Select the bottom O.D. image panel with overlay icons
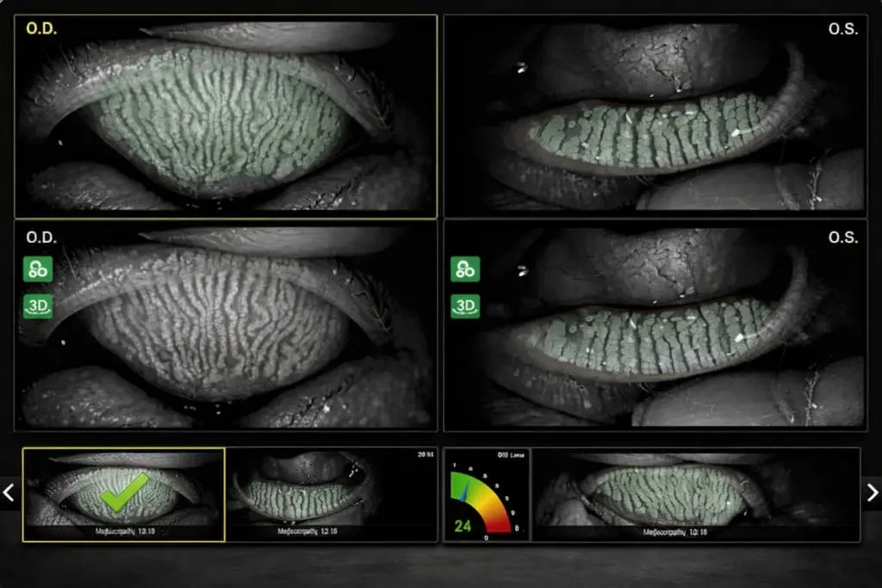Image resolution: width=882 pixels, height=588 pixels. click(226, 326)
